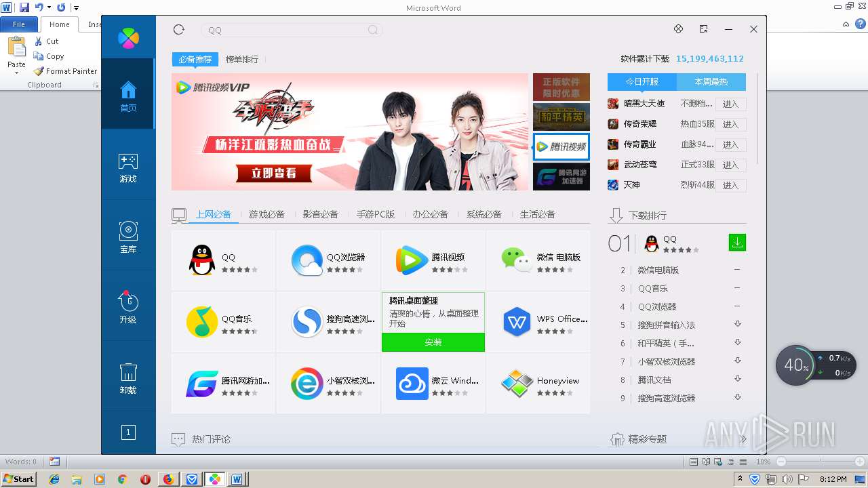Image resolution: width=868 pixels, height=488 pixels.
Task: Expand Word Clipboard group dialog launcher
Action: click(96, 85)
